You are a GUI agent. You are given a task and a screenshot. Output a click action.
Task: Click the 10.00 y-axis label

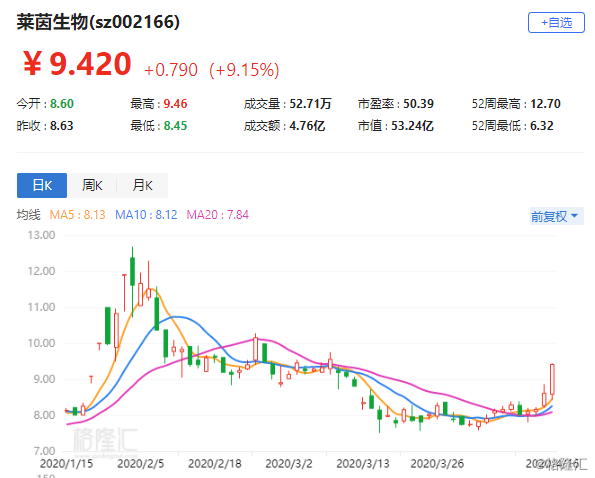click(41, 343)
